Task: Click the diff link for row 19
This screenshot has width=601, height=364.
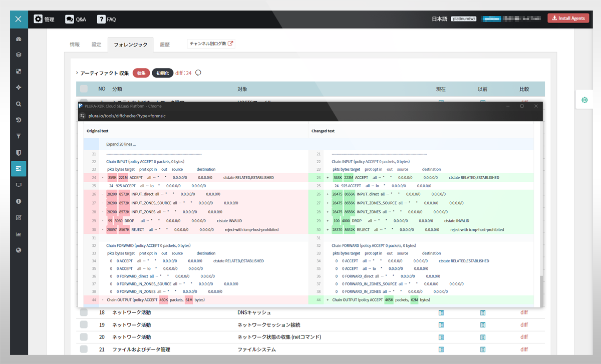Action: pyautogui.click(x=524, y=325)
